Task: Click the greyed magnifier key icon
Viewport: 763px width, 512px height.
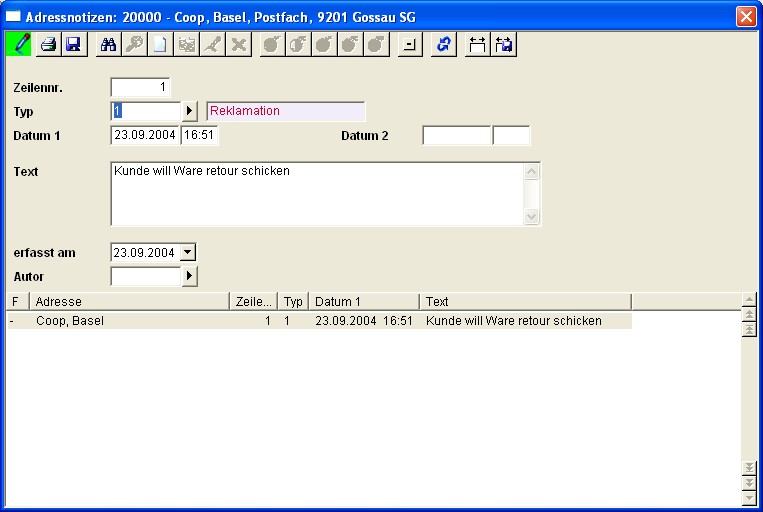Action: [x=134, y=44]
